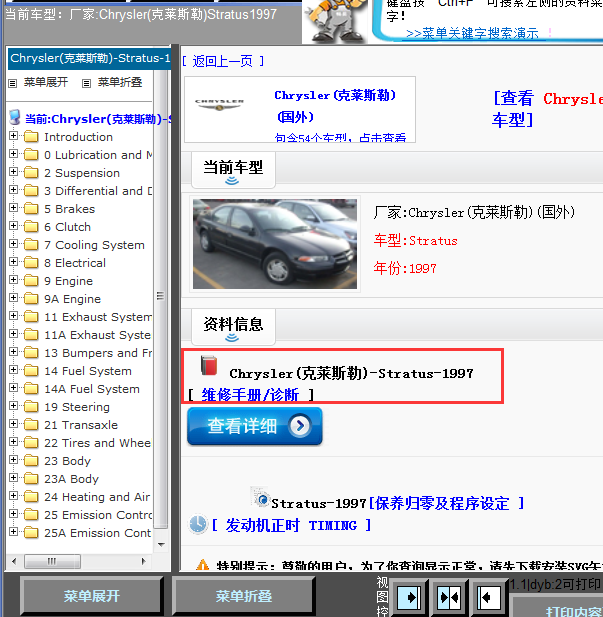The width and height of the screenshot is (603, 617).
Task: Expand the 22 Tires and Wheels node
Action: [x=13, y=442]
